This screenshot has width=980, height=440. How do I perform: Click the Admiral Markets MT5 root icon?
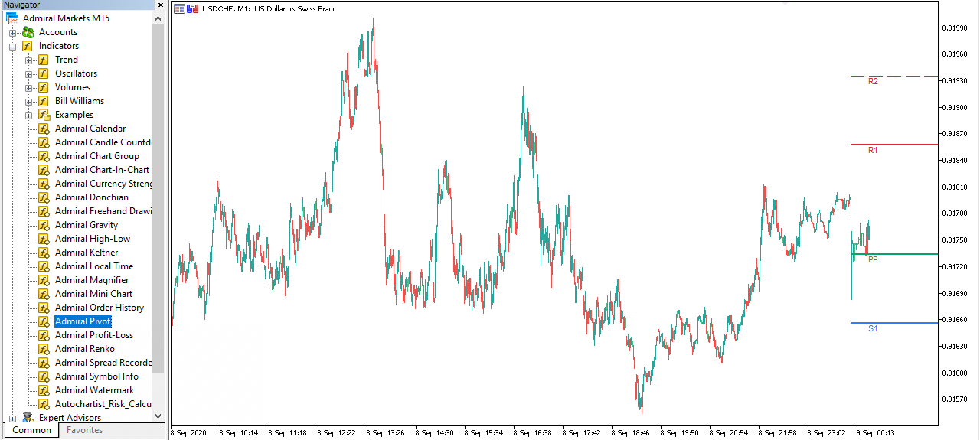pyautogui.click(x=12, y=18)
